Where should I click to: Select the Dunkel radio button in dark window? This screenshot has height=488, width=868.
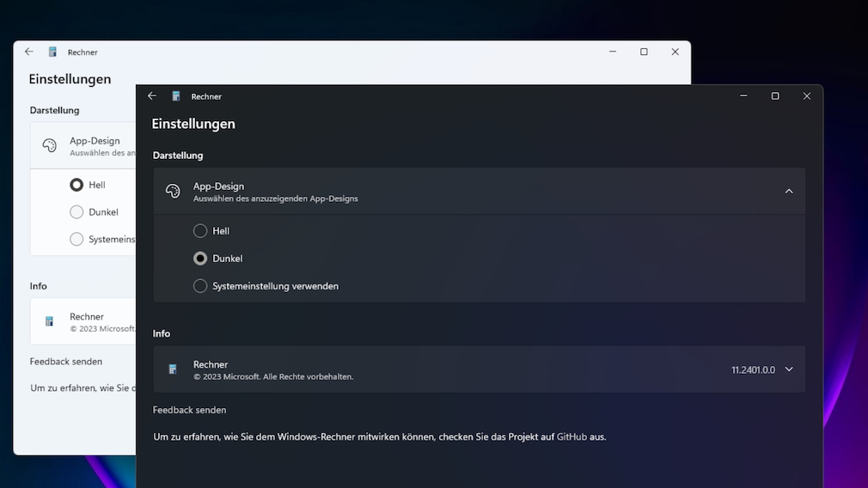(200, 259)
